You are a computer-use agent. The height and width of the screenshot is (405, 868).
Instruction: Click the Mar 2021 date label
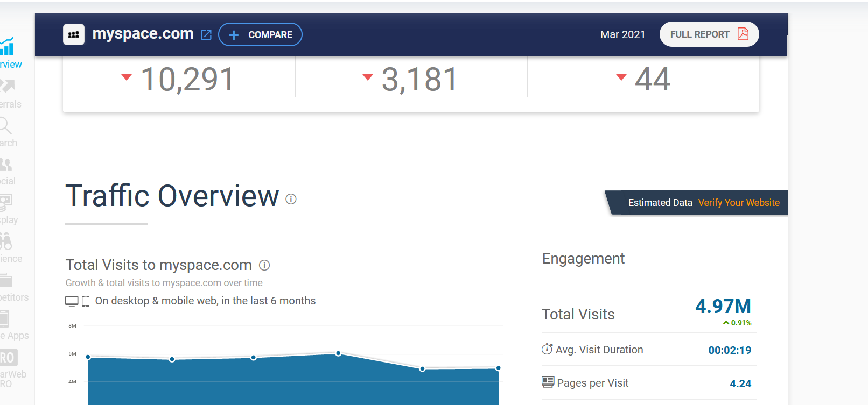[622, 34]
